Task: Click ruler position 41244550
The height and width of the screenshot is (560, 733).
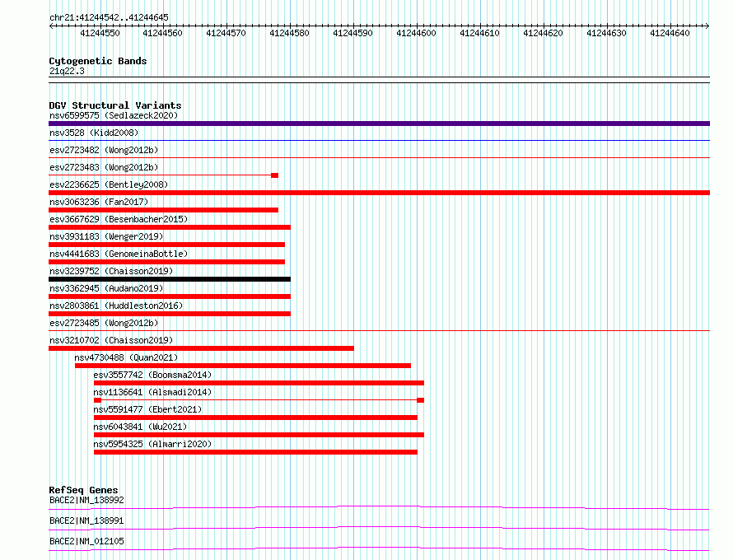Action: (x=100, y=33)
